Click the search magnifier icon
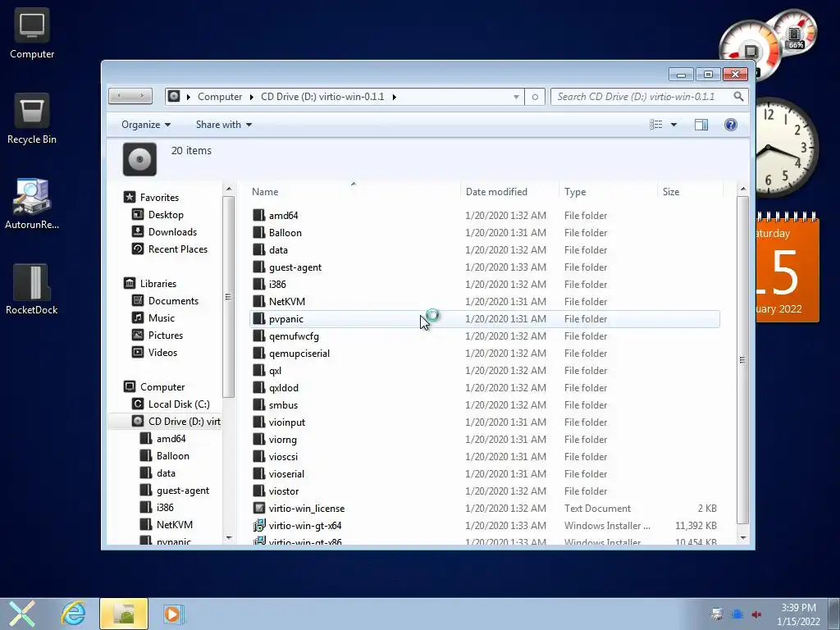The height and width of the screenshot is (630, 840). pos(738,97)
